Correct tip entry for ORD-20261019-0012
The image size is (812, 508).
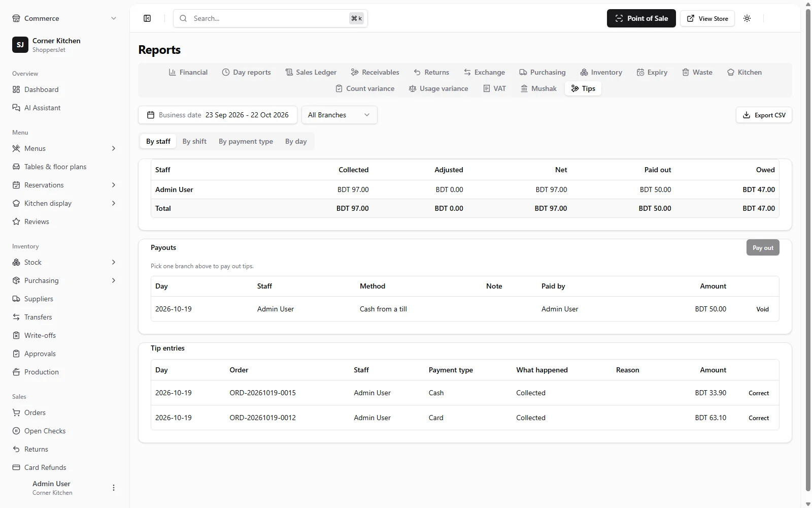click(759, 418)
